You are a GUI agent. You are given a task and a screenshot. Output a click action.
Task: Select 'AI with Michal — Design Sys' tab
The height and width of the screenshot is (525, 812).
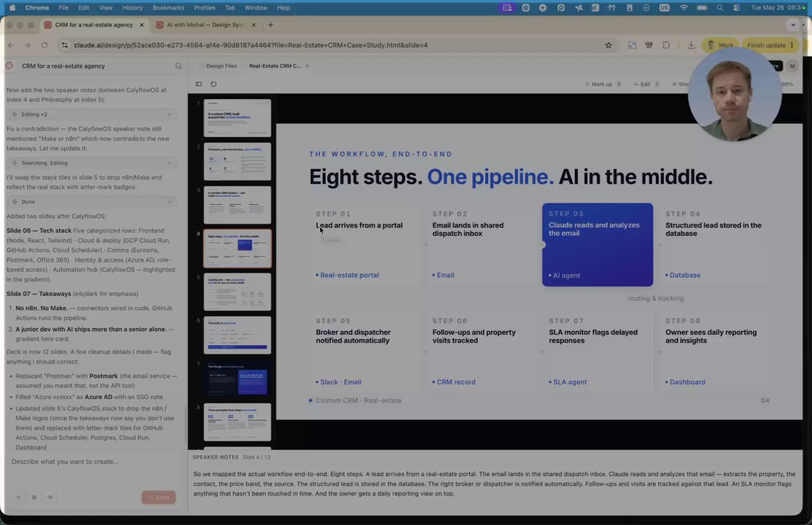click(205, 25)
